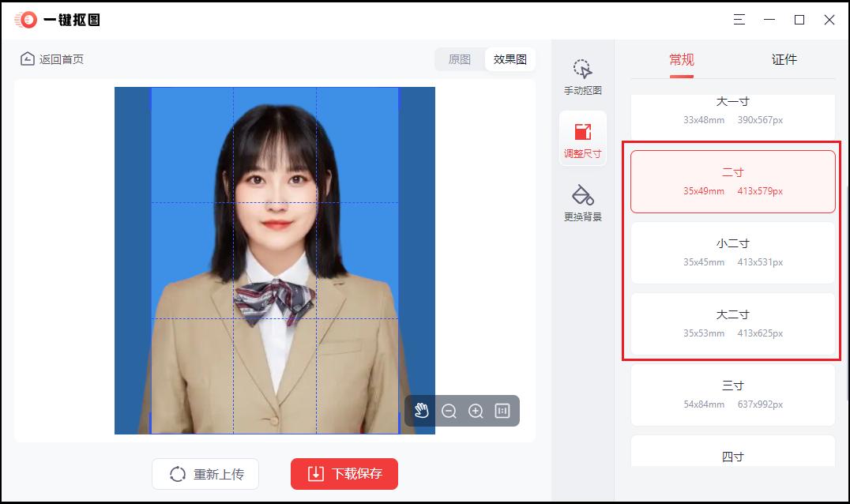Select the 三寸 54x84mm size
This screenshot has width=850, height=504.
tap(732, 394)
